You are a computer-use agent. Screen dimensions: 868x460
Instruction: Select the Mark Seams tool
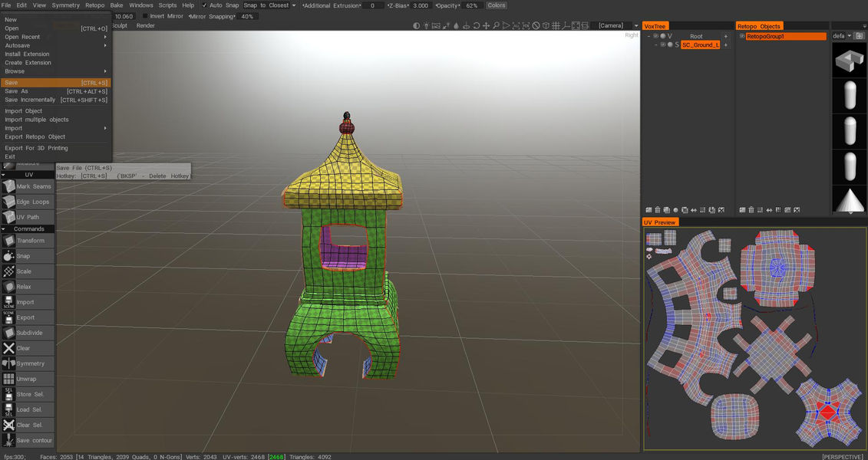pyautogui.click(x=28, y=186)
